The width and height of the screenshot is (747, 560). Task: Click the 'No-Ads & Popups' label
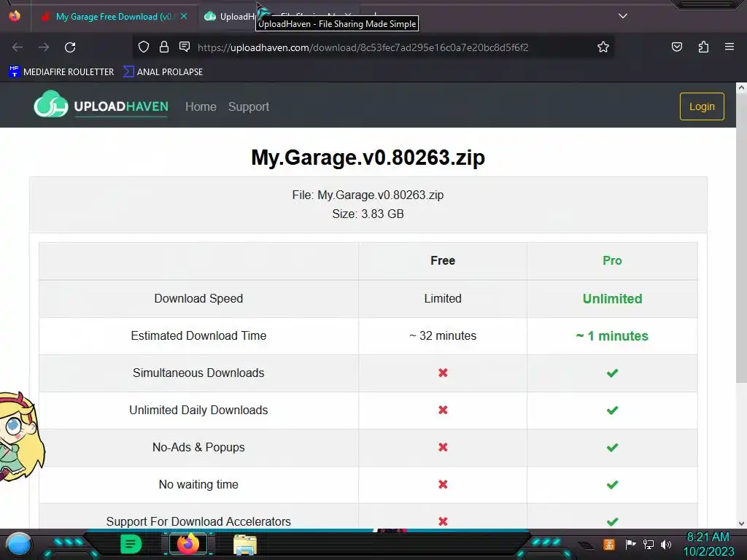point(198,447)
